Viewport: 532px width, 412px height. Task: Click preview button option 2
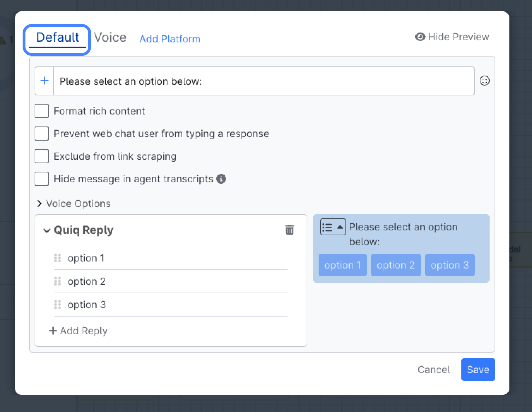396,265
